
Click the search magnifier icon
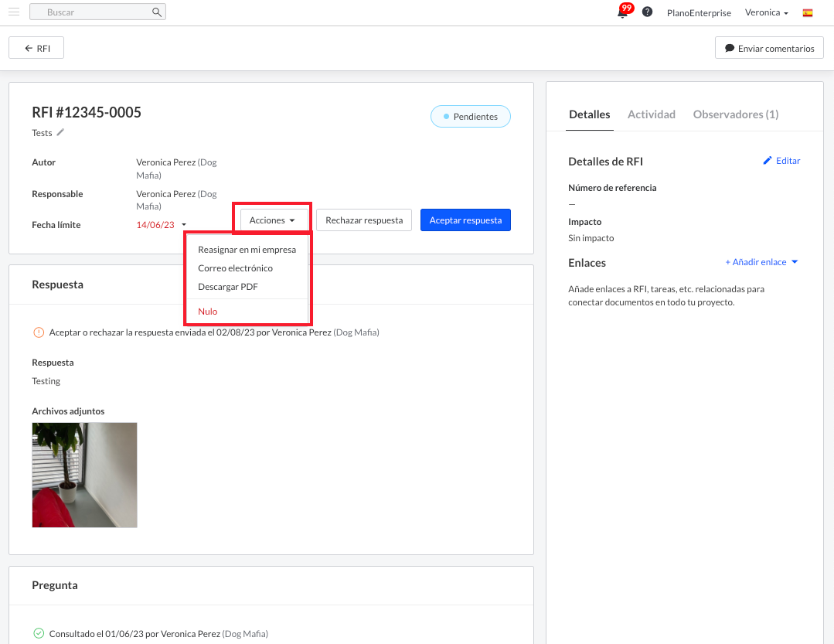click(157, 12)
